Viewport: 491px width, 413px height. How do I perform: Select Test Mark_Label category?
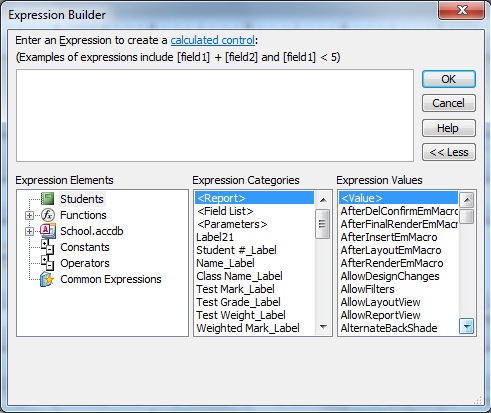pyautogui.click(x=235, y=289)
